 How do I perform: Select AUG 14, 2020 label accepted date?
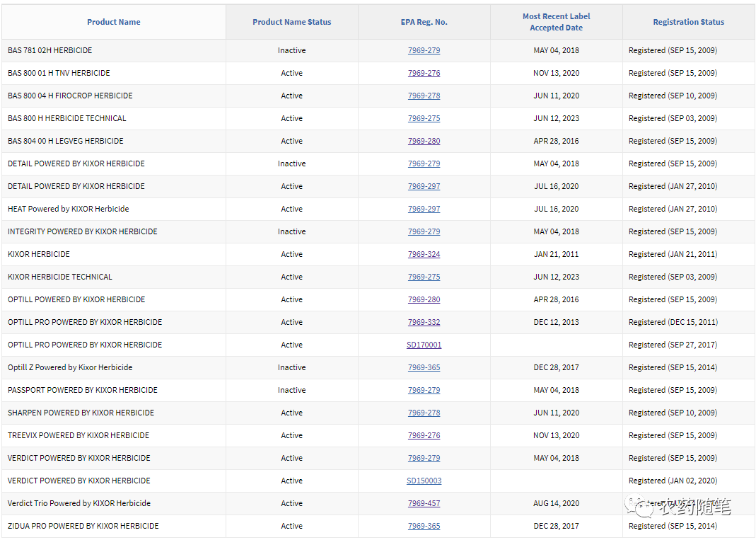point(556,504)
